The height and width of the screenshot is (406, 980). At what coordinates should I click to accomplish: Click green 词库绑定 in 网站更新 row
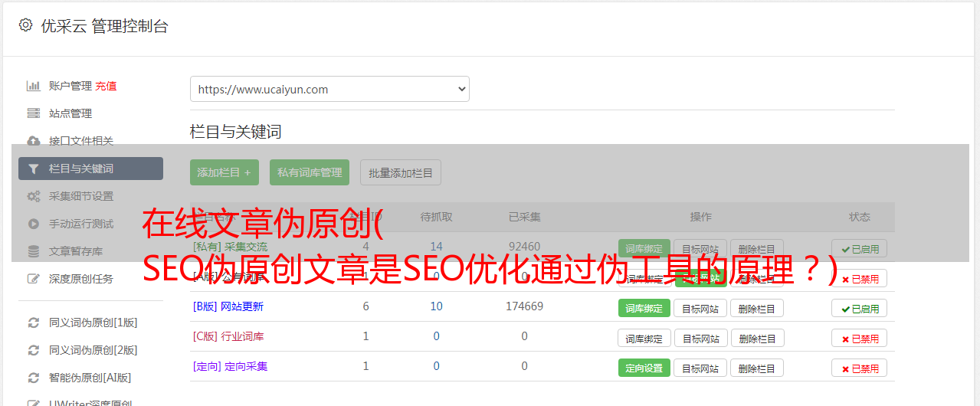pos(644,308)
